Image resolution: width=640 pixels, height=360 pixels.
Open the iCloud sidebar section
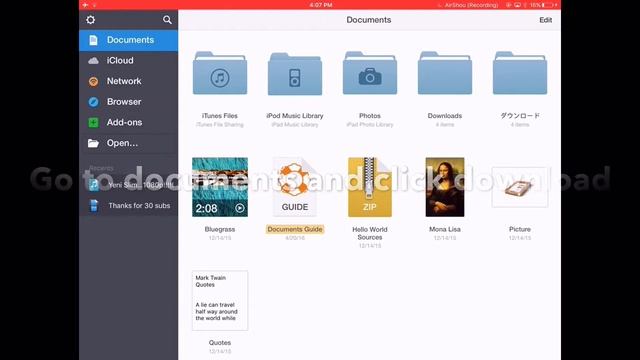(x=129, y=60)
